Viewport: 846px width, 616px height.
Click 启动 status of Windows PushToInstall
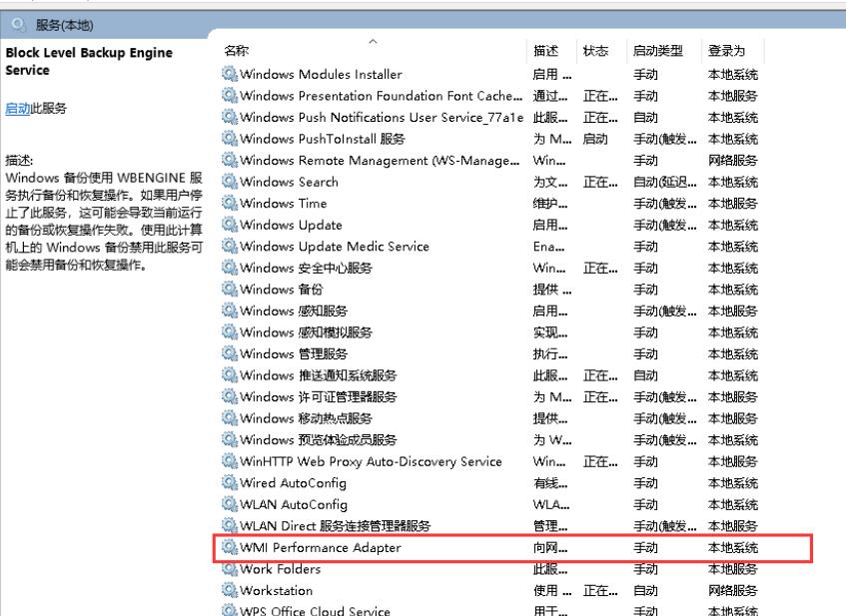(595, 139)
